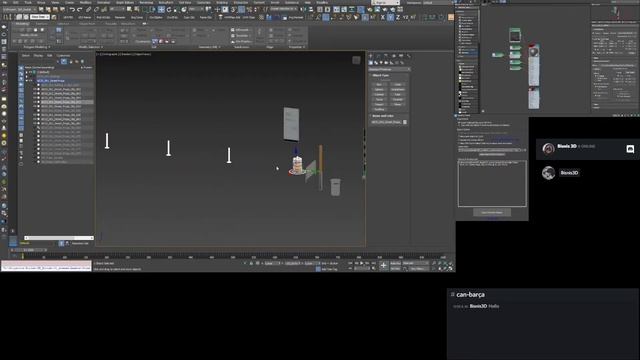Collapse the Object Type rollout
The height and width of the screenshot is (360, 640).
(380, 76)
